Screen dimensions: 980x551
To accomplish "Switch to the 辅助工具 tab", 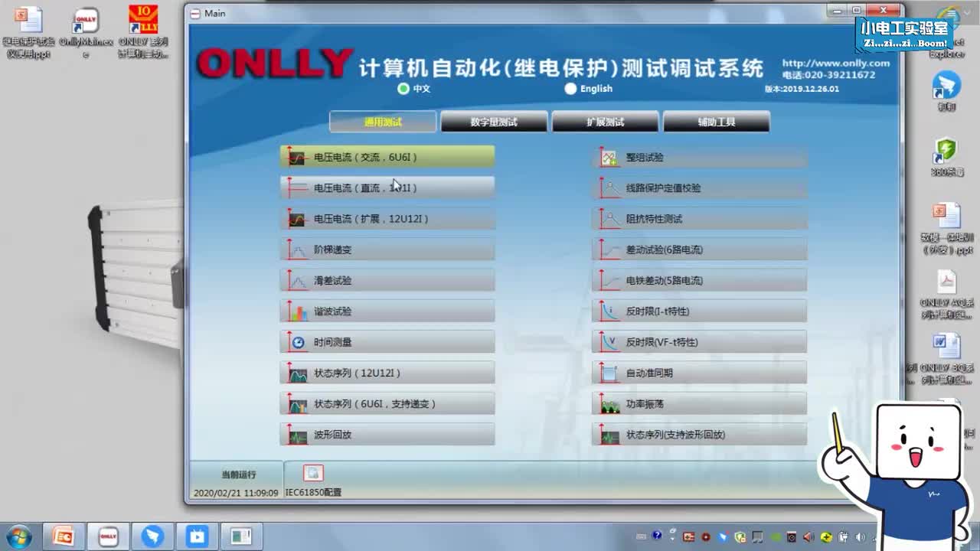I will click(717, 122).
